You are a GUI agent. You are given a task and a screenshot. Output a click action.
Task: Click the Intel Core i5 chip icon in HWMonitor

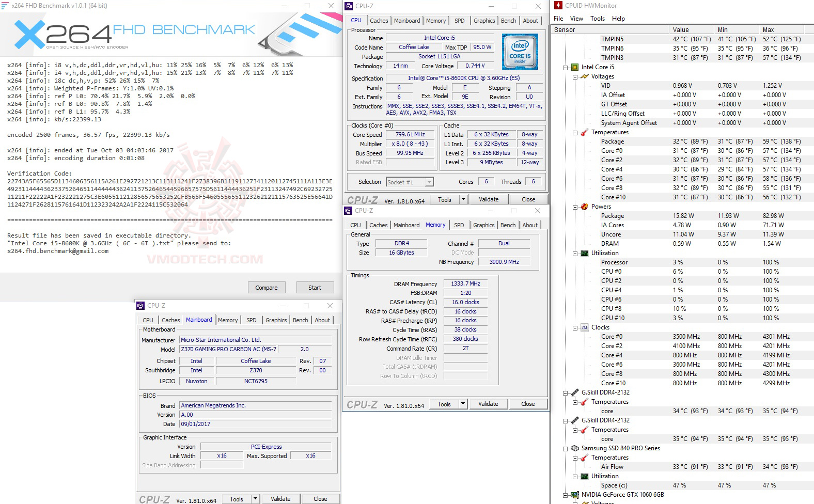pyautogui.click(x=575, y=67)
